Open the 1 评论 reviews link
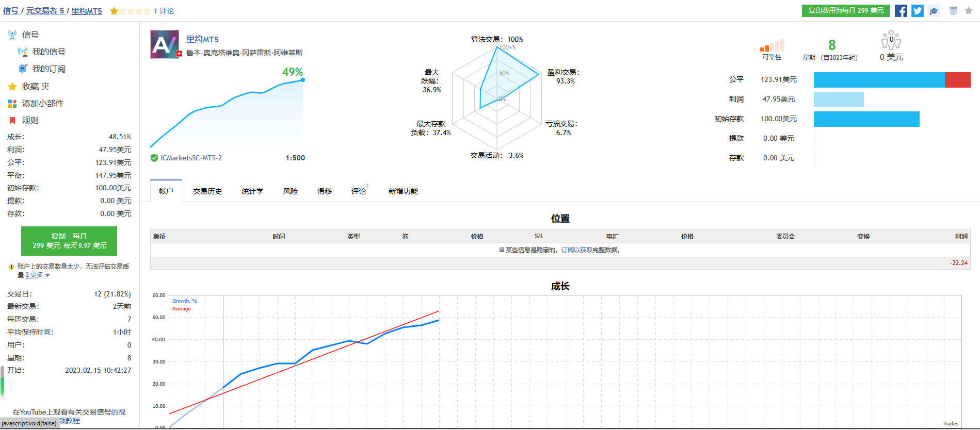 pos(164,11)
